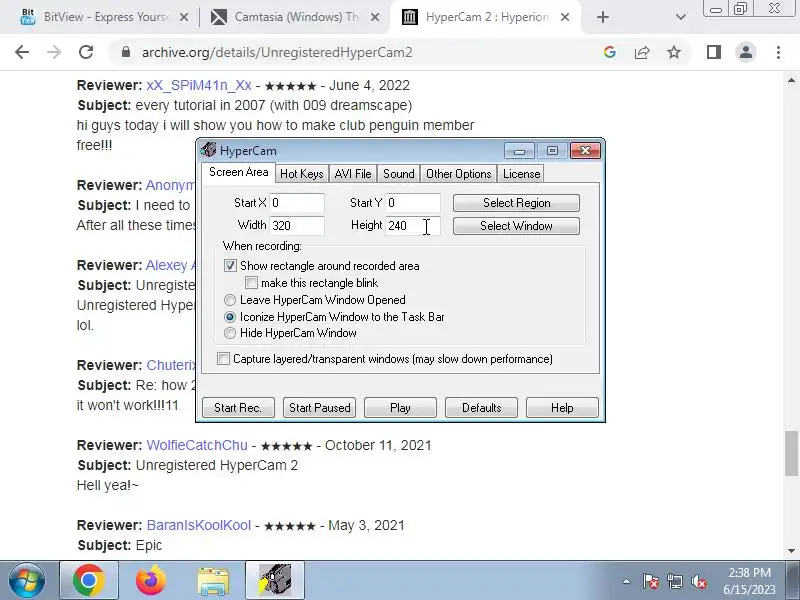
Task: Bookmark this page with the star
Action: (x=674, y=52)
